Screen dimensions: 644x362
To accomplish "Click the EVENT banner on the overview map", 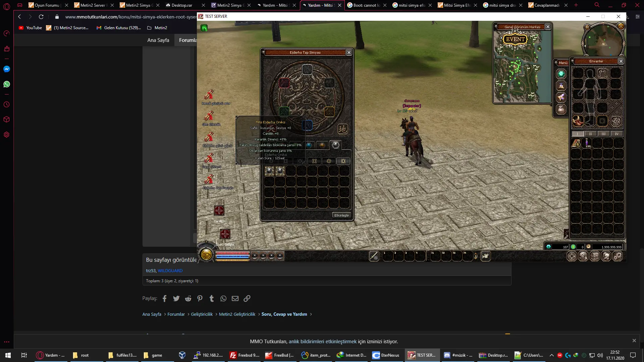I will click(x=515, y=39).
